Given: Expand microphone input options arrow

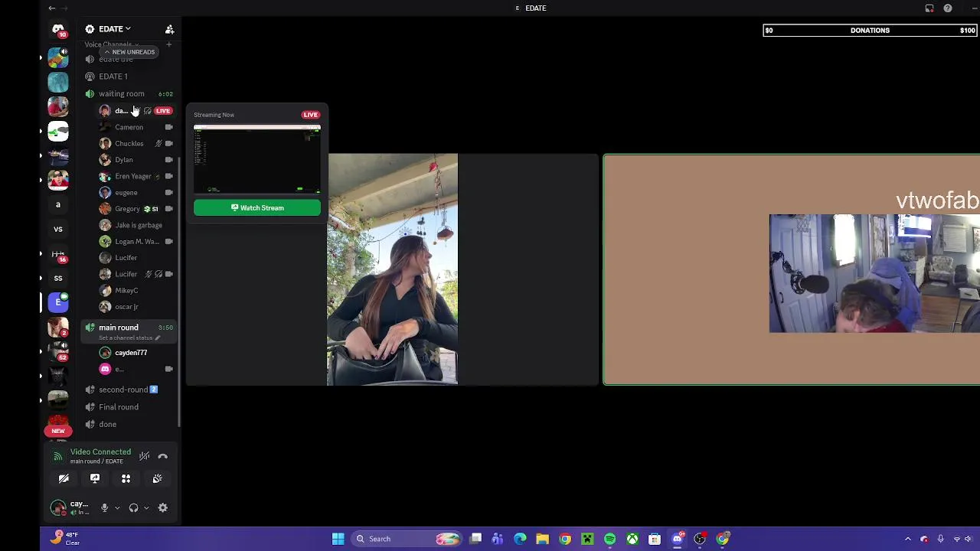Looking at the screenshot, I should [117, 507].
